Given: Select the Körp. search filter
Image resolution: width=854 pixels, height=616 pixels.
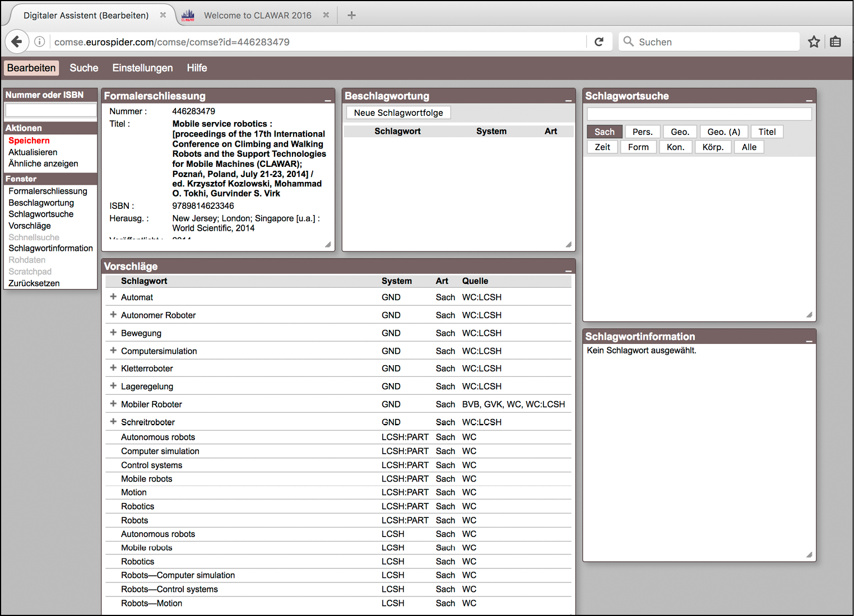Looking at the screenshot, I should click(713, 147).
